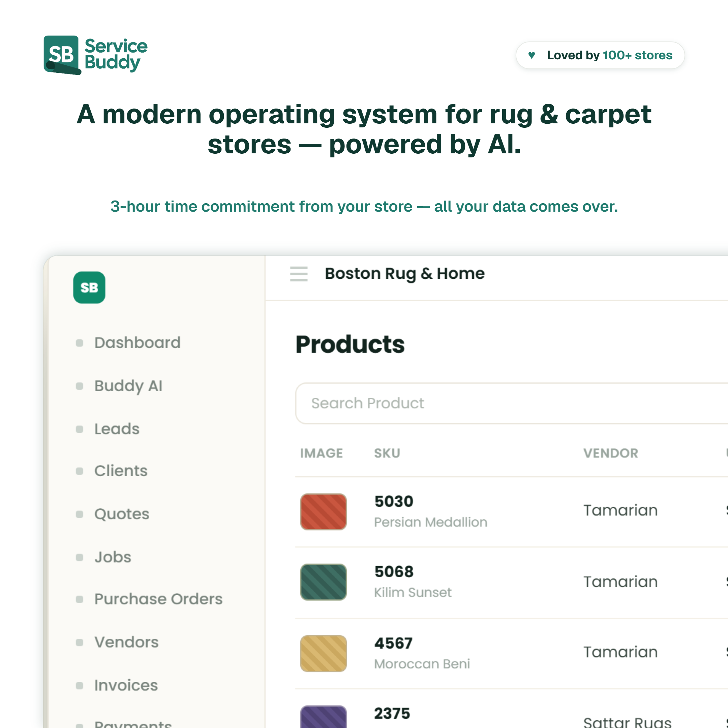Click the green SB app icon in sidebar
The width and height of the screenshot is (728, 728).
point(89,287)
